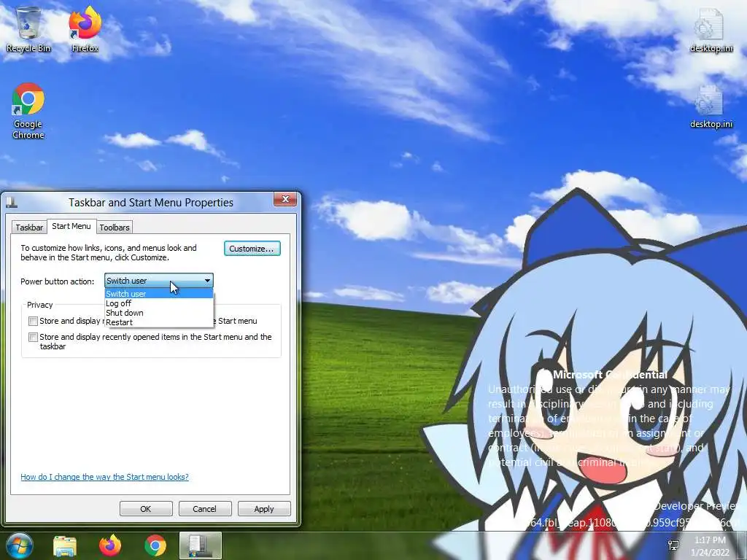
Task: Select the Google Chrome desktop shortcut
Action: pyautogui.click(x=28, y=111)
